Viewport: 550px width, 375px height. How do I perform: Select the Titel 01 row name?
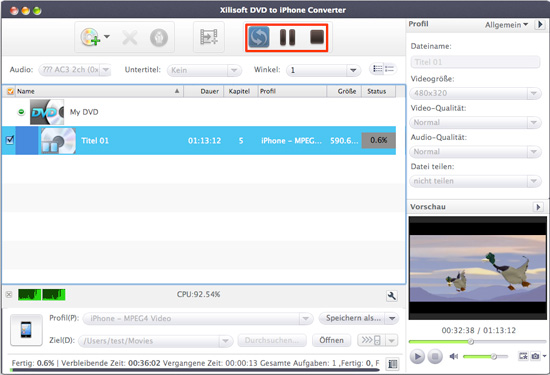click(x=95, y=141)
